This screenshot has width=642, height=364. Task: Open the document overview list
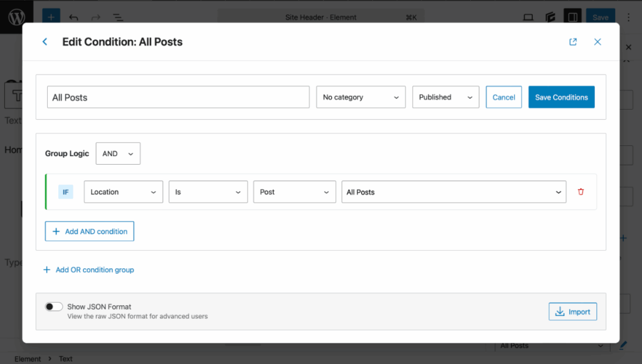click(118, 17)
